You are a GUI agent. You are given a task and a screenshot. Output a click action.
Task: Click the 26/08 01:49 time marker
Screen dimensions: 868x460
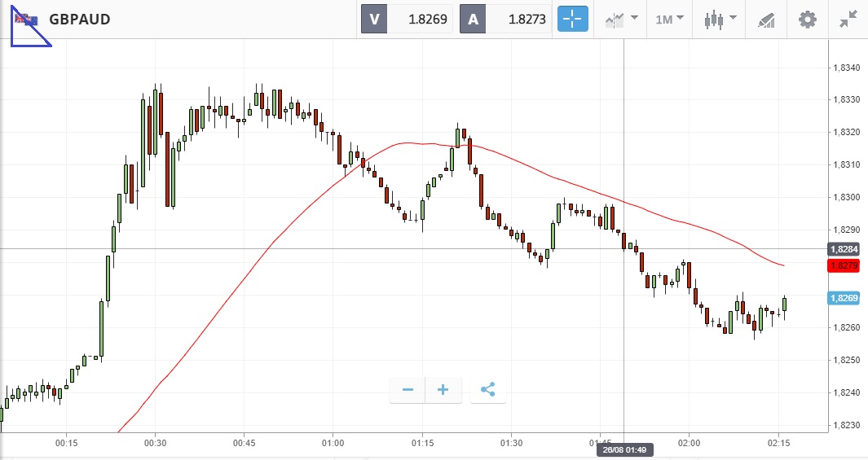point(624,450)
